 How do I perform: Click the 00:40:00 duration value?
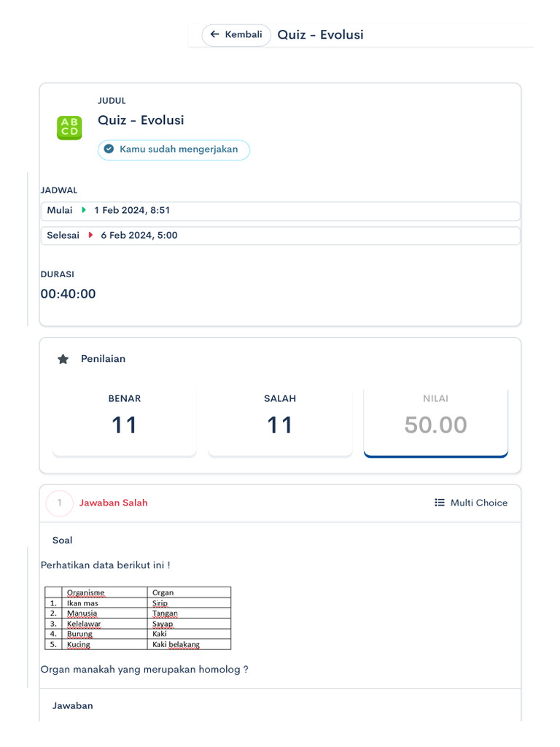pyautogui.click(x=68, y=294)
